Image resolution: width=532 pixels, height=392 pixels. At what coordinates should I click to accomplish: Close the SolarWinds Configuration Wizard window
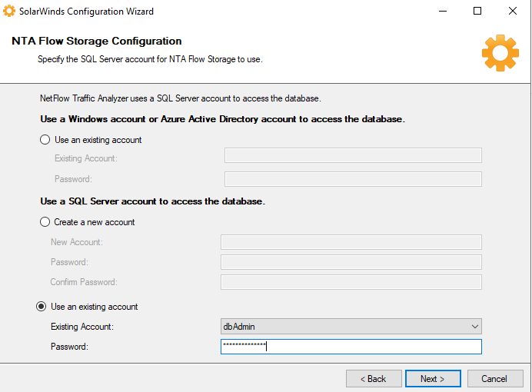[513, 11]
